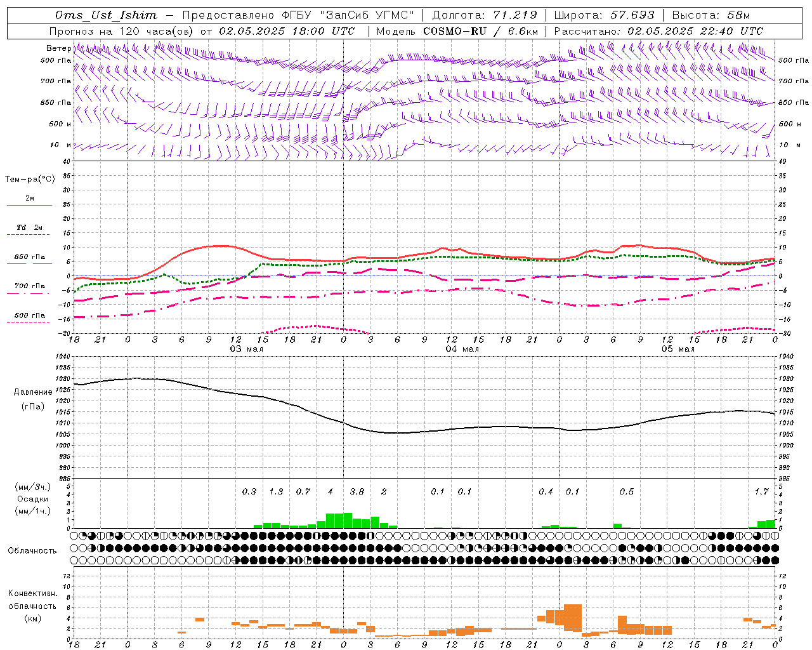
Task: Click the Тем-ра(°C) axis label
Action: pyautogui.click(x=30, y=180)
